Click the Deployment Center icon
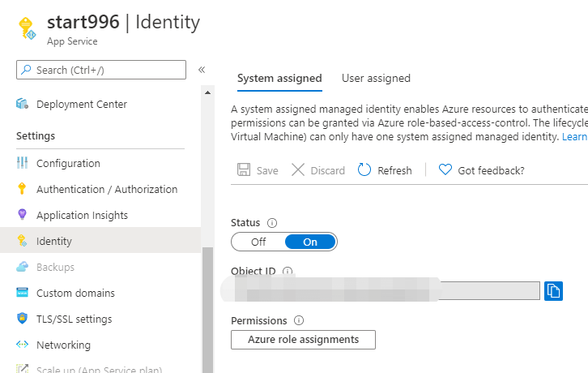 point(22,104)
